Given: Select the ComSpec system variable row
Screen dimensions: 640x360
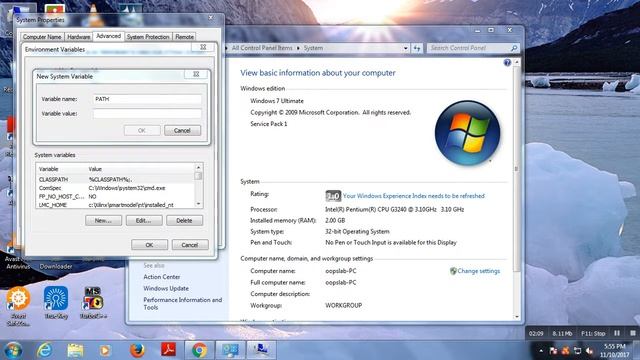Looking at the screenshot, I should (115, 188).
